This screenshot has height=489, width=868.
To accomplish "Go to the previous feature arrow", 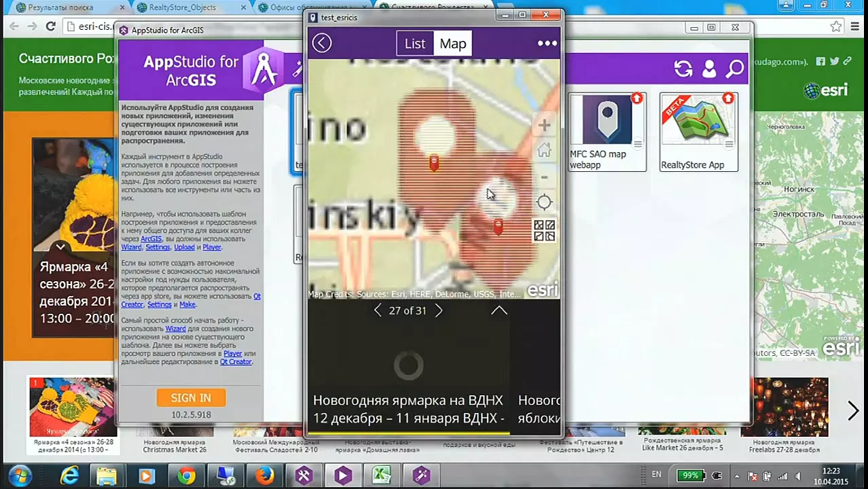I will point(378,310).
